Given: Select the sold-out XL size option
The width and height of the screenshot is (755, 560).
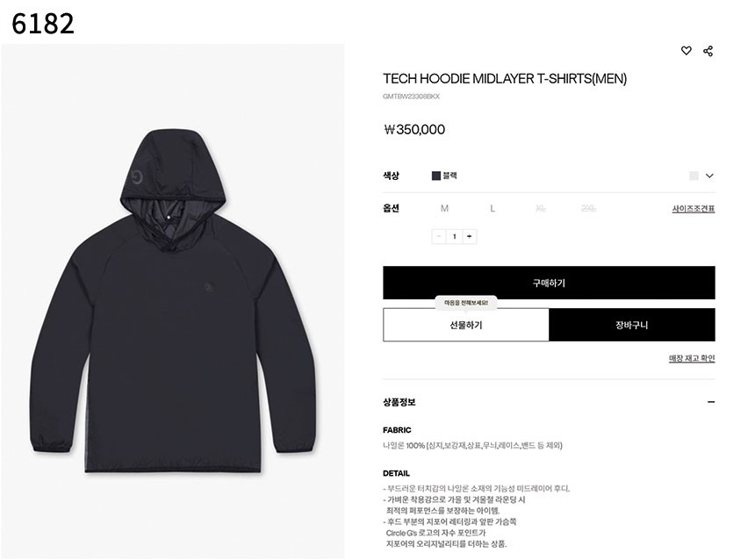Looking at the screenshot, I should (x=541, y=209).
